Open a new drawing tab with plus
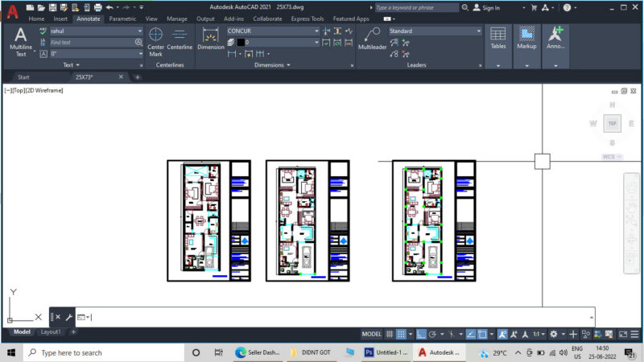The height and width of the screenshot is (362, 644). [137, 77]
